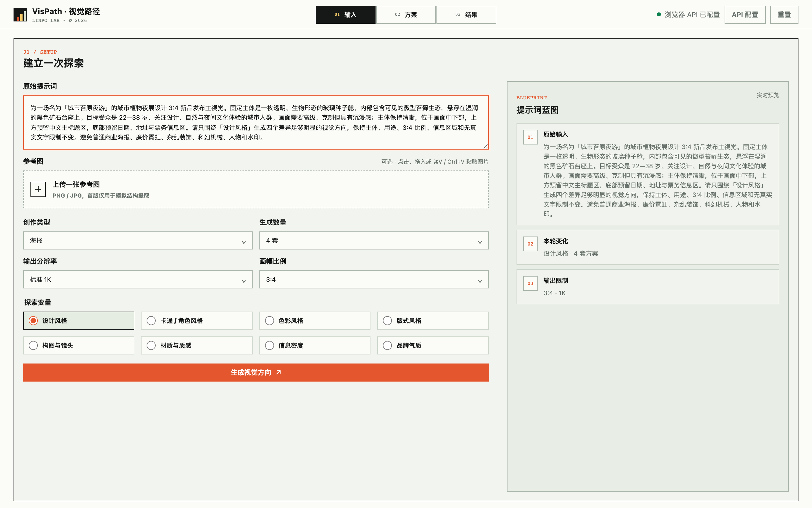Screen dimensions: 812x508
Task: Click the 原始输入 blueprint card paragraph
Action: coord(658,180)
